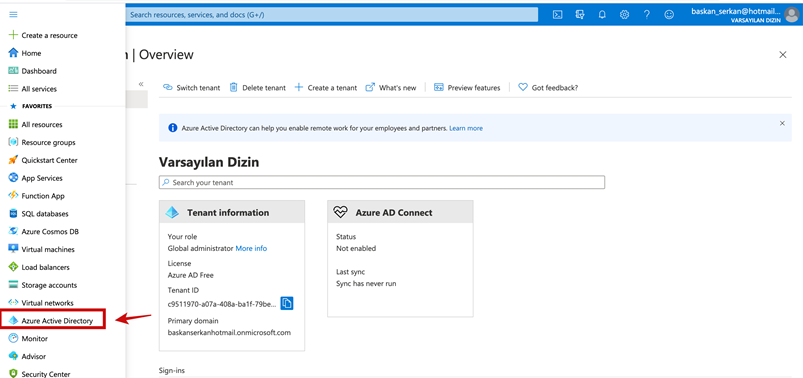Click the Create a resource plus icon

[x=13, y=35]
